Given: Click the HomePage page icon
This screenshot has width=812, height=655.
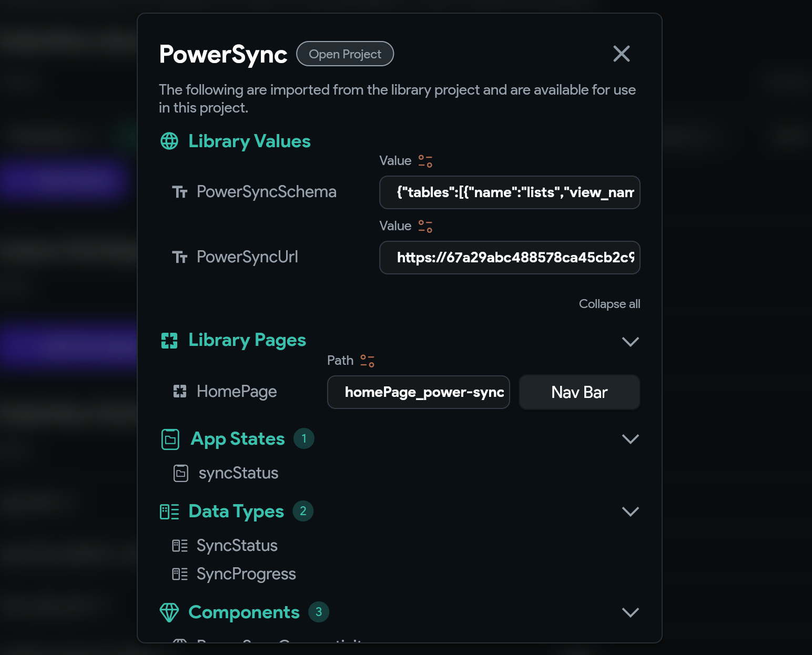Looking at the screenshot, I should 180,391.
